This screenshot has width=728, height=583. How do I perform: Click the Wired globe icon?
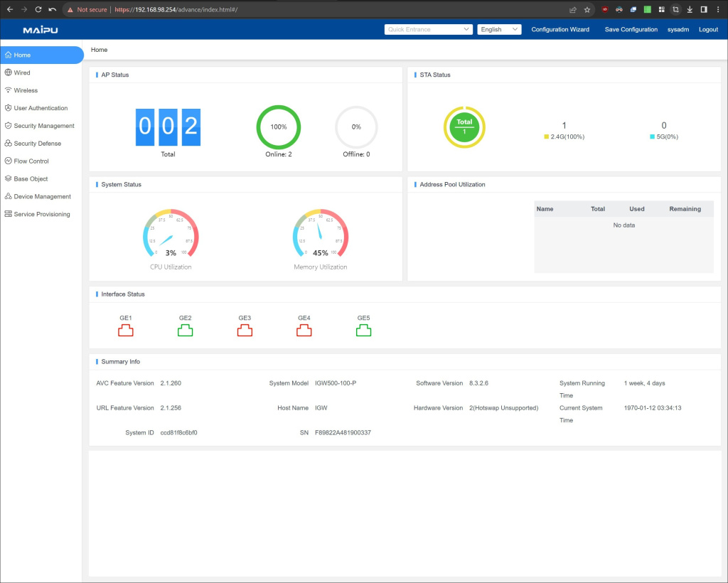point(8,73)
